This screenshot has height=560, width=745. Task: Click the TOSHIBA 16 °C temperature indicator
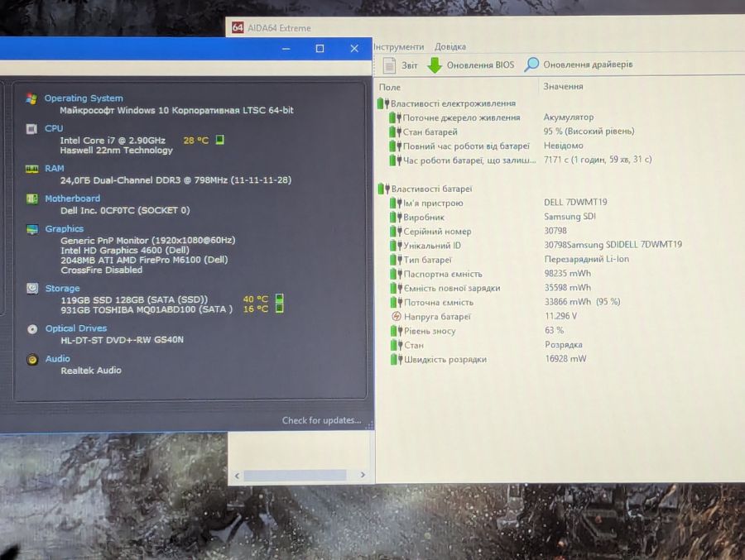280,309
